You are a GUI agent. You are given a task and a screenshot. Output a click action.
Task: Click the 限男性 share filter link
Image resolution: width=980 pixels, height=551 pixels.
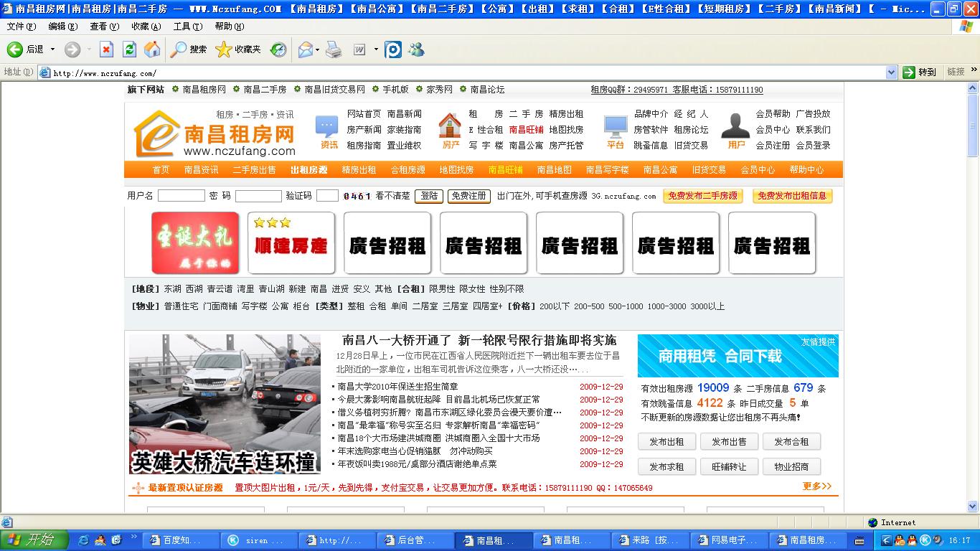tap(442, 289)
